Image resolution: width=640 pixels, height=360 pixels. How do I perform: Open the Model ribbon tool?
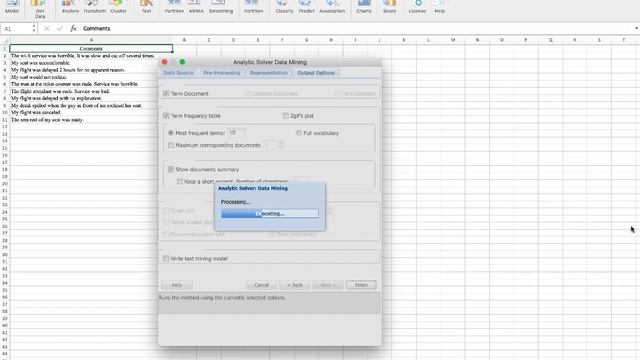coord(12,7)
